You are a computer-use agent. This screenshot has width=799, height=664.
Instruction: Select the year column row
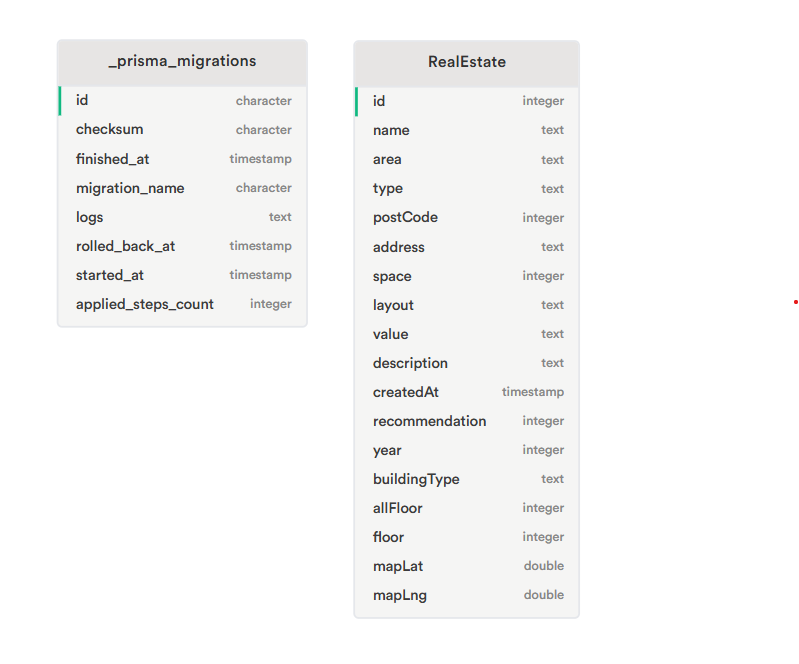pyautogui.click(x=467, y=450)
